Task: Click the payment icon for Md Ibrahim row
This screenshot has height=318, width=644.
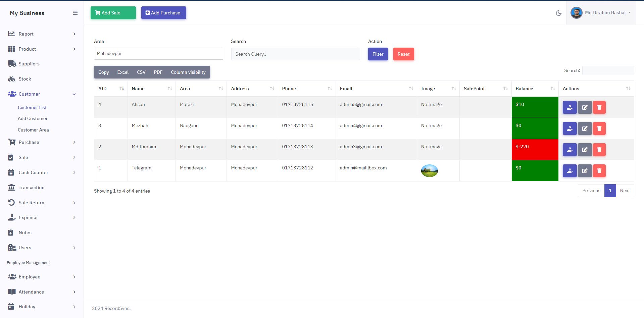Action: [x=569, y=150]
